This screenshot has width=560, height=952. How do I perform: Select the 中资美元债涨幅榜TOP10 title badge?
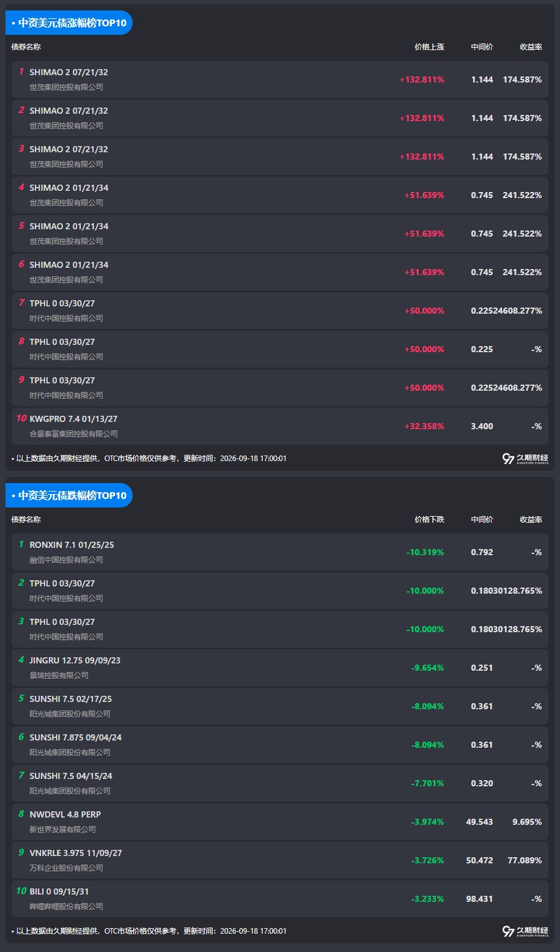(x=69, y=23)
